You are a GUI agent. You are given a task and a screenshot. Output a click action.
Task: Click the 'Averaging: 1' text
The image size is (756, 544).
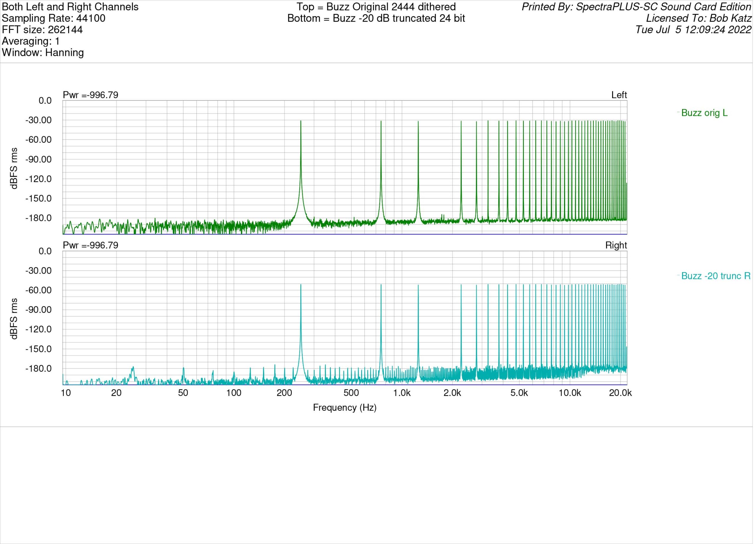[x=31, y=41]
